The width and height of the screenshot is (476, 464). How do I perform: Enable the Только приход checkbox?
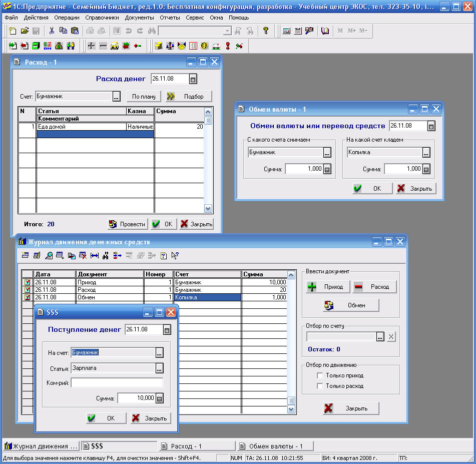coord(320,375)
